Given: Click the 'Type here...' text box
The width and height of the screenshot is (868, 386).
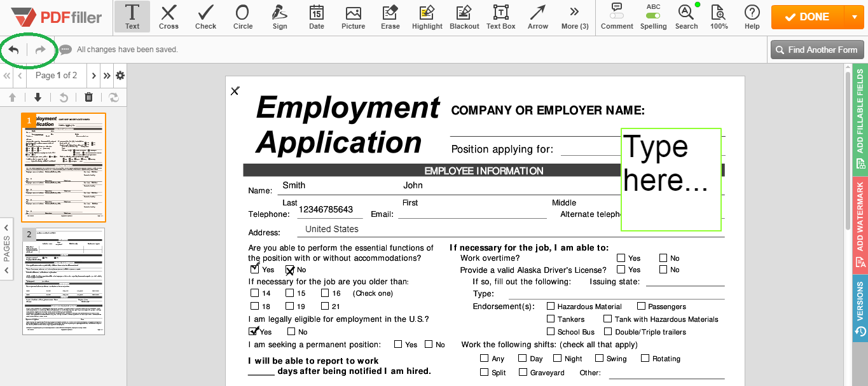Looking at the screenshot, I should [x=671, y=179].
